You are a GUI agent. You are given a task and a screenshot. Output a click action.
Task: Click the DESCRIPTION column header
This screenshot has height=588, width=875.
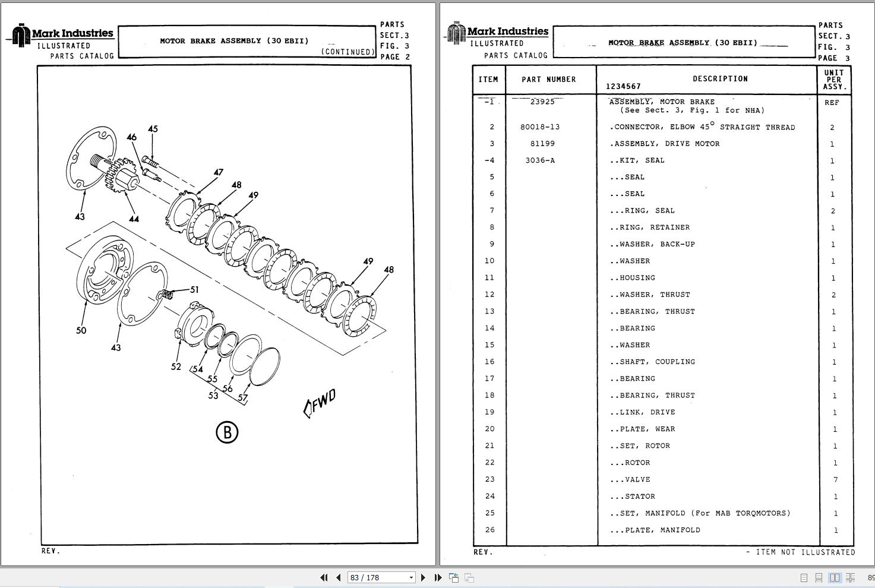pos(720,78)
